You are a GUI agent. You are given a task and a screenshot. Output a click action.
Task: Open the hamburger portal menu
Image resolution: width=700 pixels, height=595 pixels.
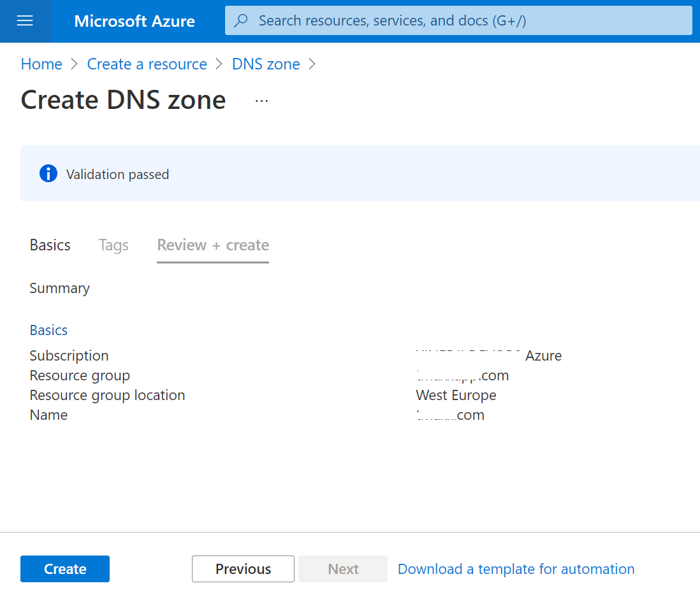25,21
